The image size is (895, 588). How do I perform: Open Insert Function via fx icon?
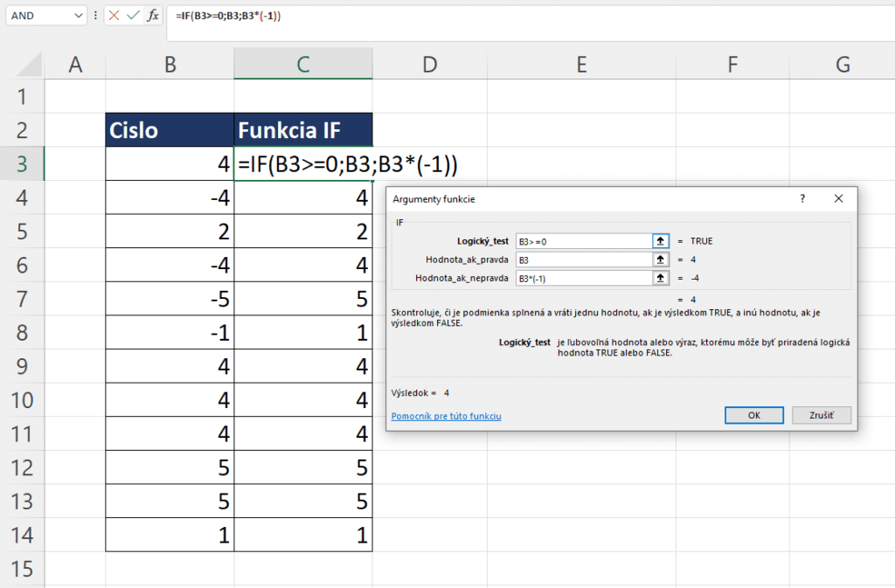click(153, 16)
